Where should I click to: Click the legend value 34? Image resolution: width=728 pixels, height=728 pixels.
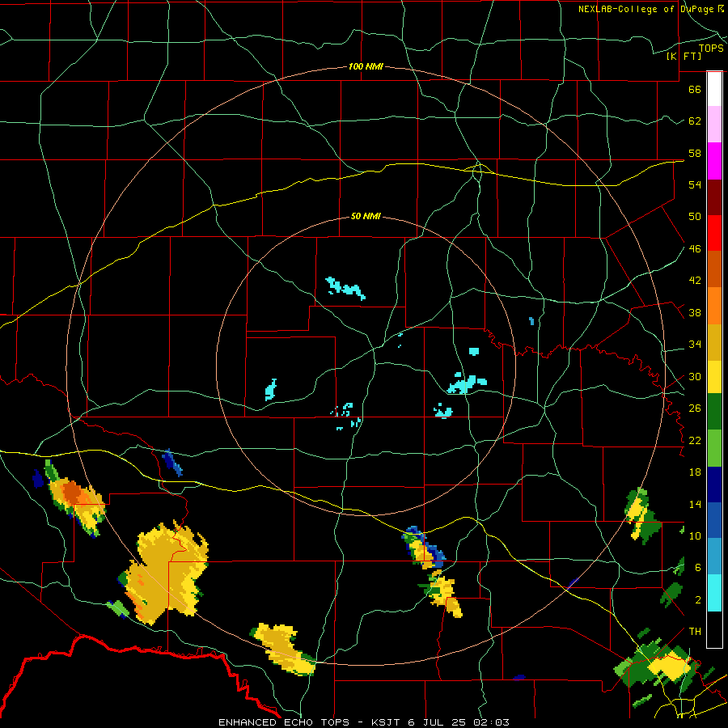(695, 345)
